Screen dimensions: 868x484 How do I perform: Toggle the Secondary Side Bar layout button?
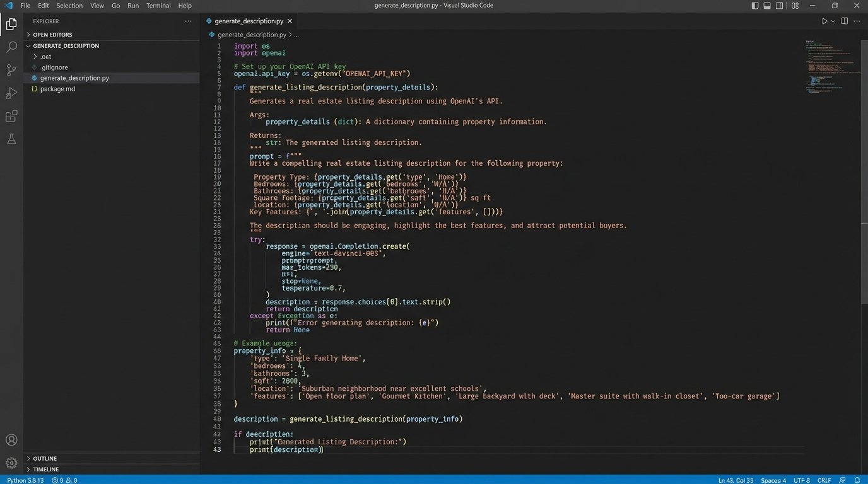780,6
